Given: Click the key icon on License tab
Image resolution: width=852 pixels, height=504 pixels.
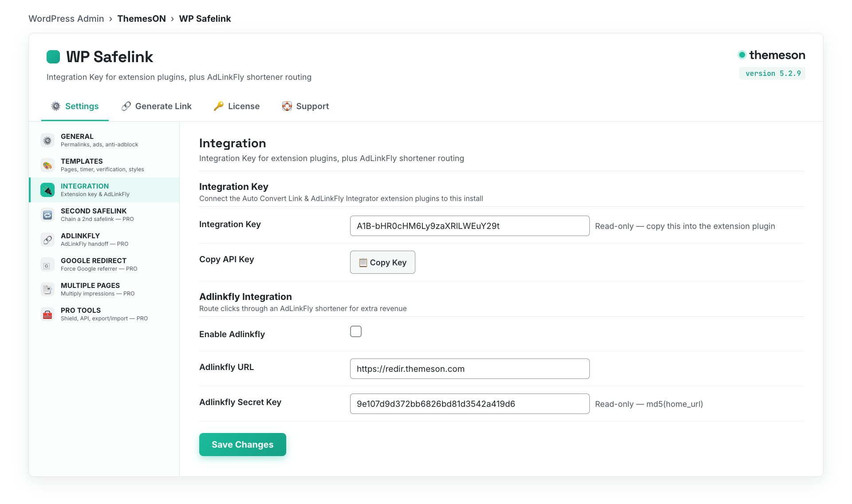Looking at the screenshot, I should pos(219,106).
